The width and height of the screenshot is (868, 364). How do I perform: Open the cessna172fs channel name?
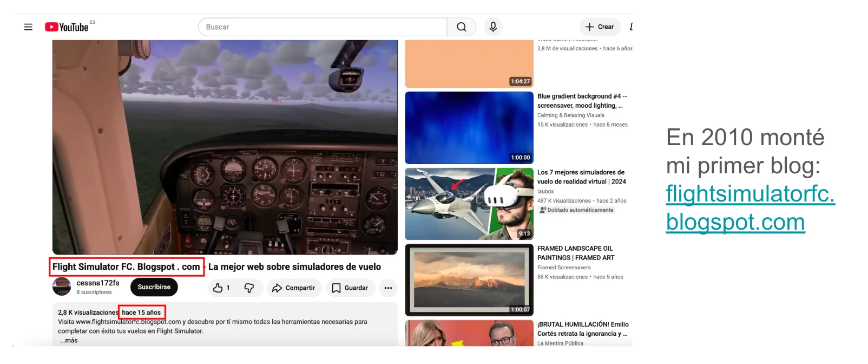tap(98, 283)
